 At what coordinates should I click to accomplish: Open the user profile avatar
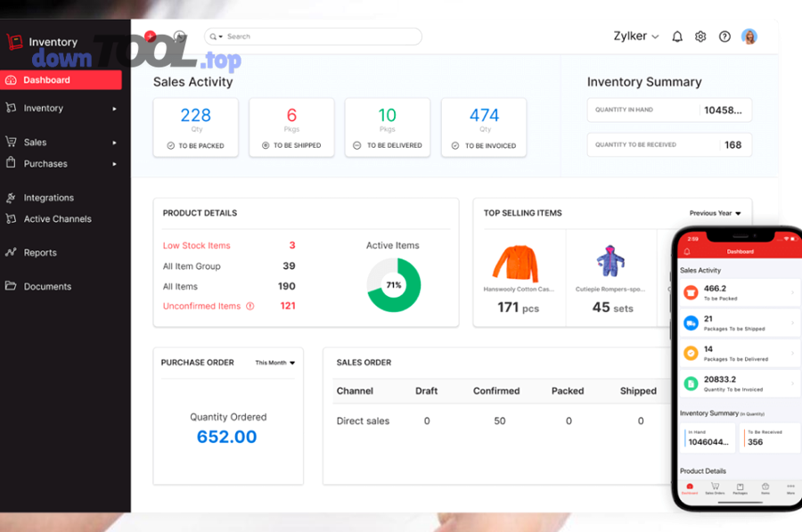click(749, 37)
